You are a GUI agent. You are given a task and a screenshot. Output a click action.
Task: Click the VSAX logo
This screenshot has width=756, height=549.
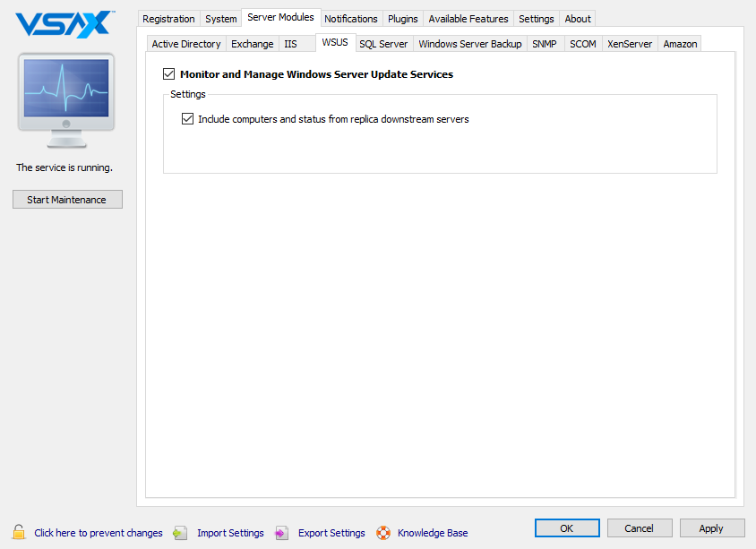65,23
